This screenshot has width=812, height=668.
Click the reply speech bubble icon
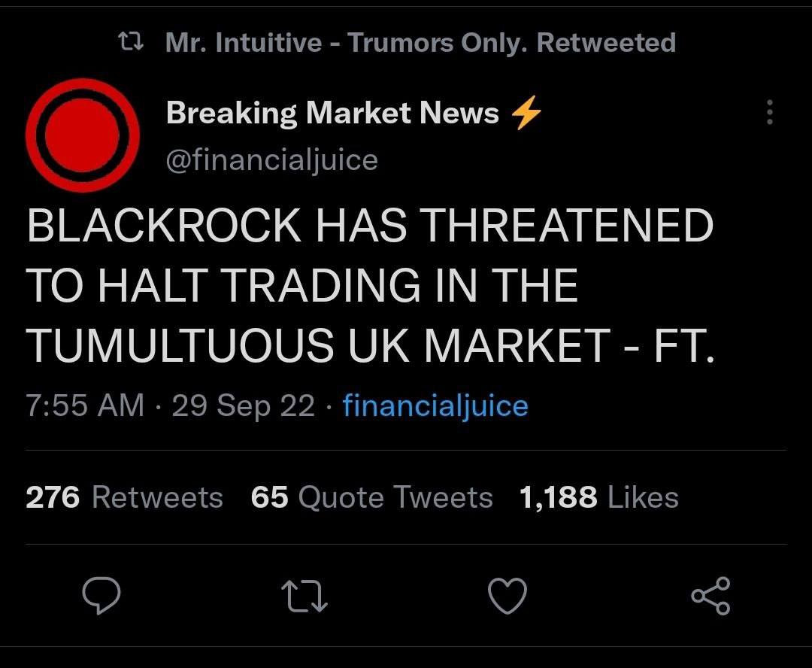click(101, 596)
